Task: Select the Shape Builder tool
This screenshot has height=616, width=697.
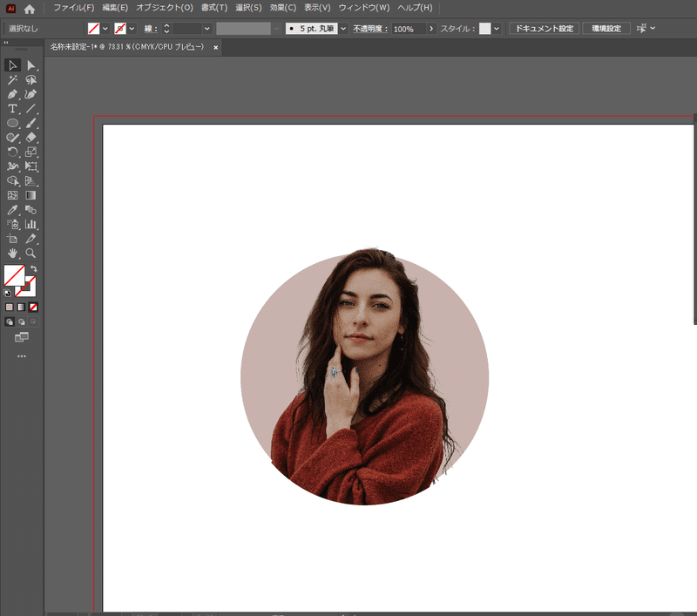Action: coord(12,181)
